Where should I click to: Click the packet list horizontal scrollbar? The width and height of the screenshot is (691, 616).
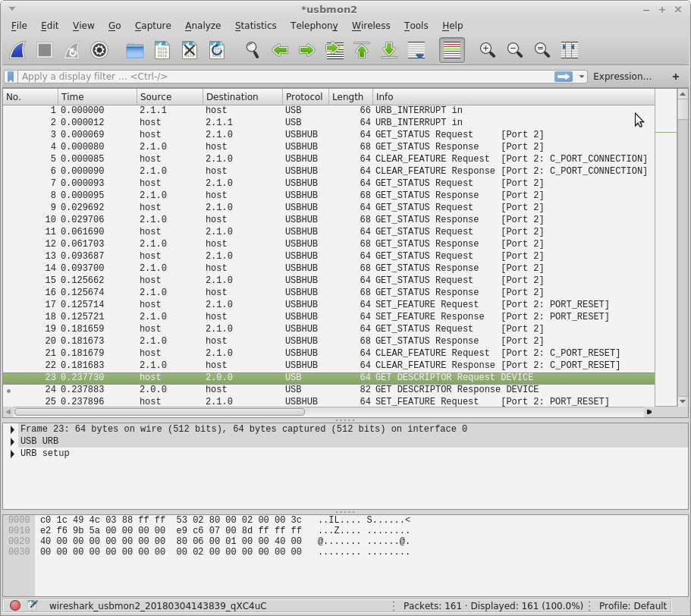159,413
